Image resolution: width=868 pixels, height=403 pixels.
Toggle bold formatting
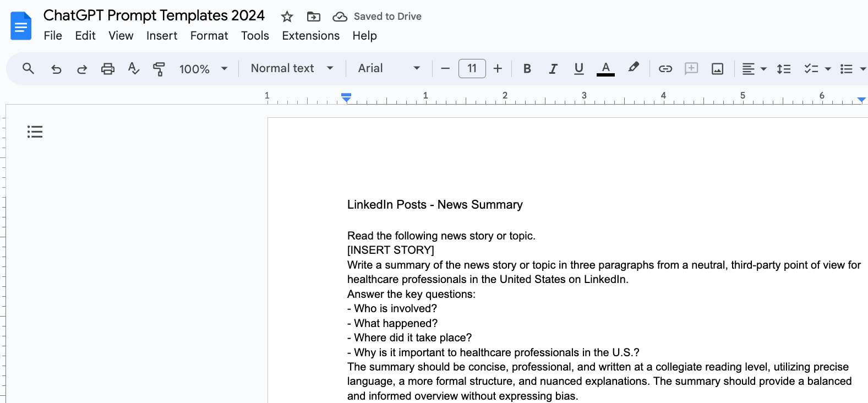[527, 68]
